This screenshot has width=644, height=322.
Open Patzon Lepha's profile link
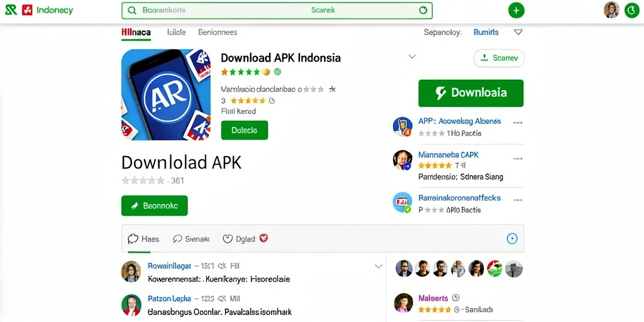coord(169,299)
